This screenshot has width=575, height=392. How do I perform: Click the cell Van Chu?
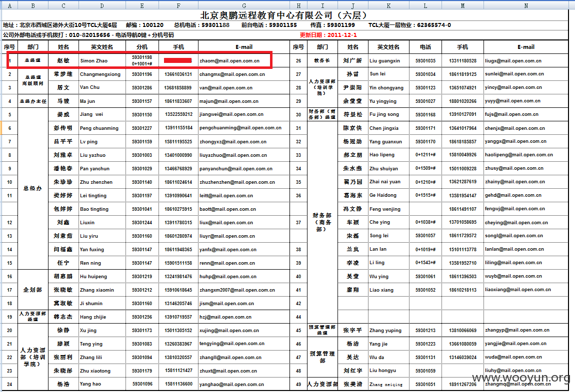coord(90,87)
